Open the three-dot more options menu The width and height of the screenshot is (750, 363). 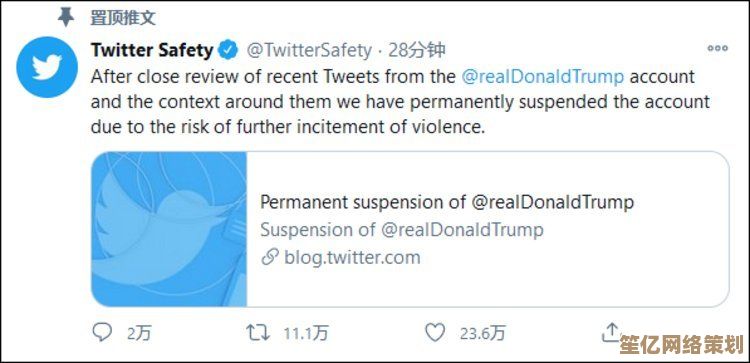[x=717, y=48]
